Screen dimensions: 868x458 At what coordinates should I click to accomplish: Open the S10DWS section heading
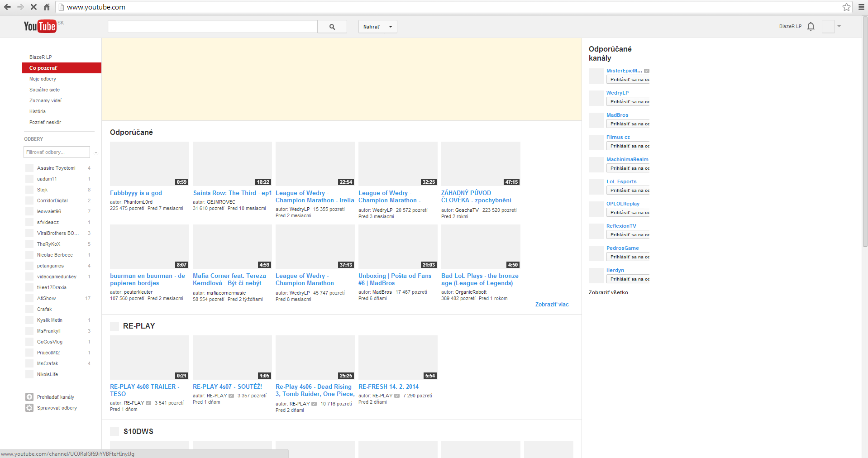point(138,431)
